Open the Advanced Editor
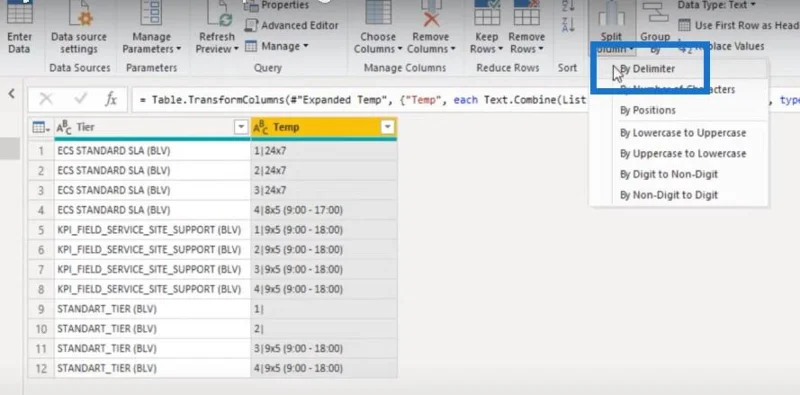This screenshot has width=800, height=395. [x=292, y=26]
